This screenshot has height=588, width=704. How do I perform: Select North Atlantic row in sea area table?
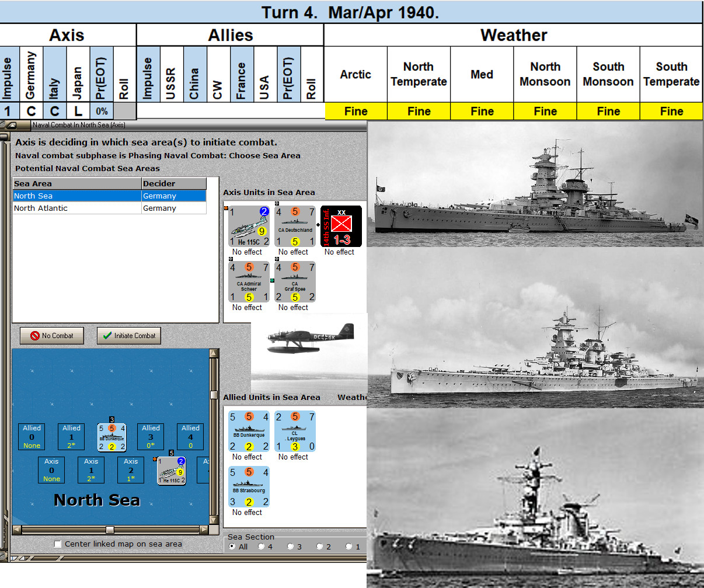(x=110, y=208)
